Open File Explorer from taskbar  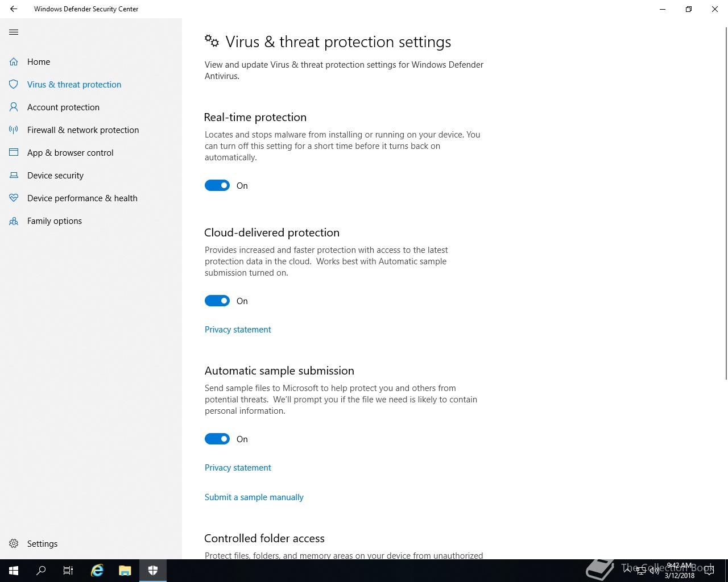point(125,570)
